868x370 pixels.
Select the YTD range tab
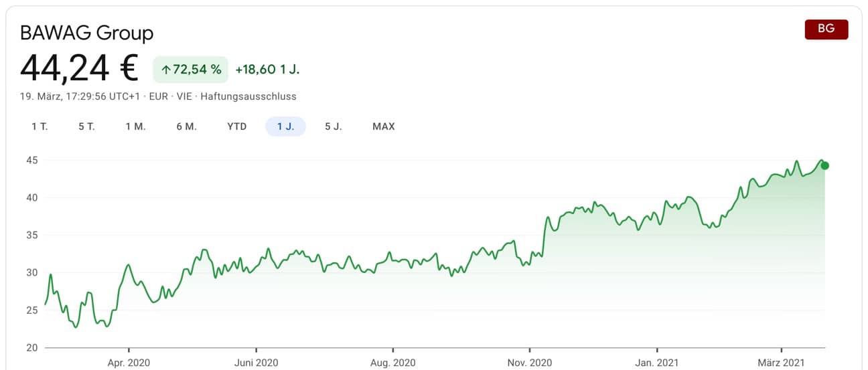coord(237,126)
